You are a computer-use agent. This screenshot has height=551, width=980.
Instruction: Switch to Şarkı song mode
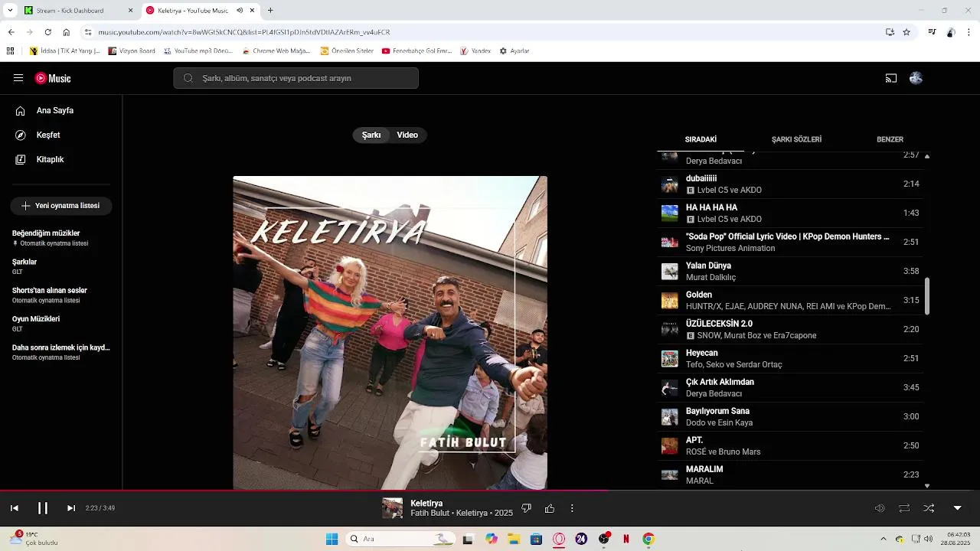click(371, 135)
